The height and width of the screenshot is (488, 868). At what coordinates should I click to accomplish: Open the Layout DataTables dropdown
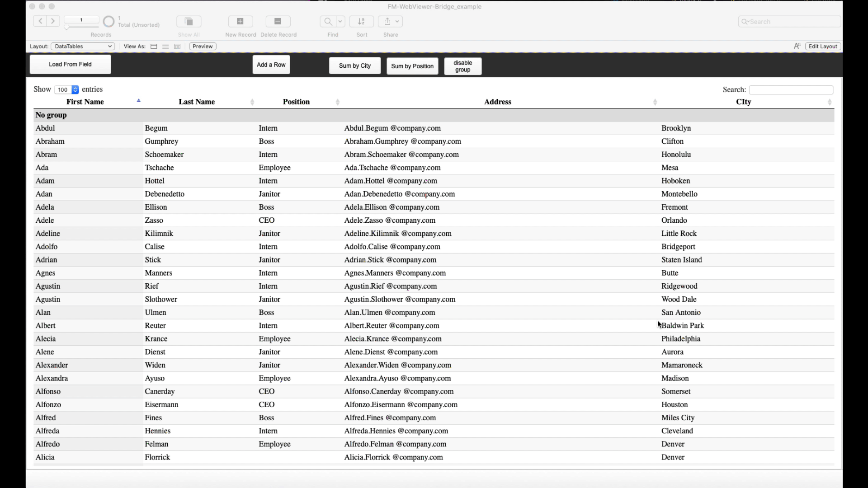(83, 47)
